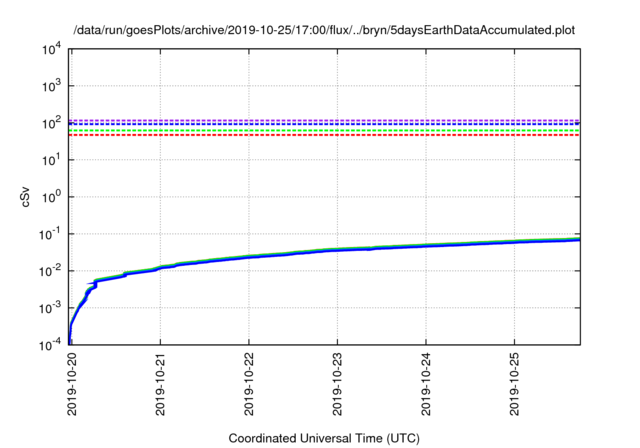
Task: Click the 10^-4 y-axis tick label
Action: pyautogui.click(x=49, y=345)
